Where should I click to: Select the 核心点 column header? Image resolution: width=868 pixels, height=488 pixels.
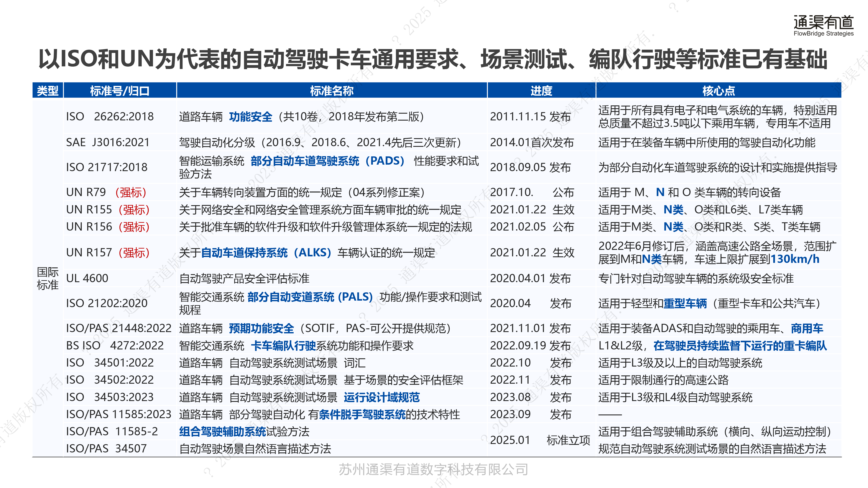click(718, 91)
